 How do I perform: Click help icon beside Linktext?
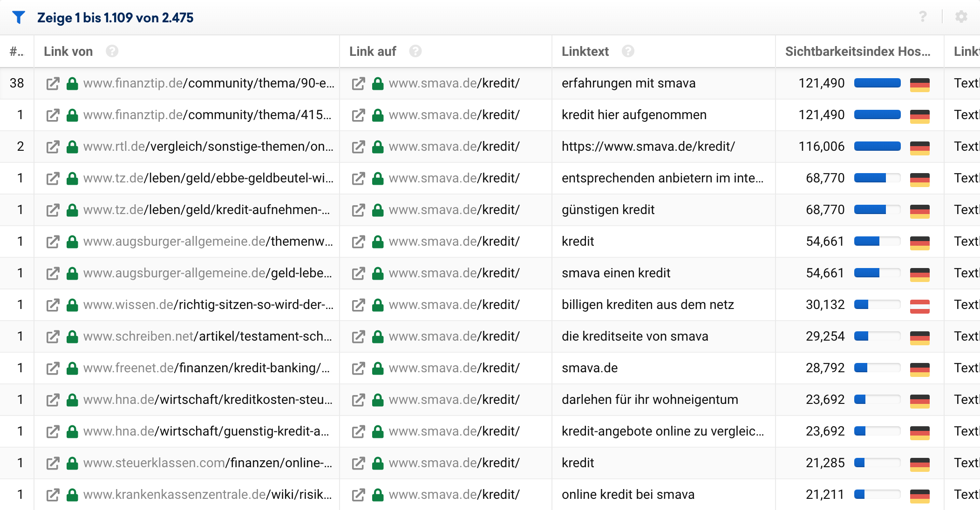point(627,51)
